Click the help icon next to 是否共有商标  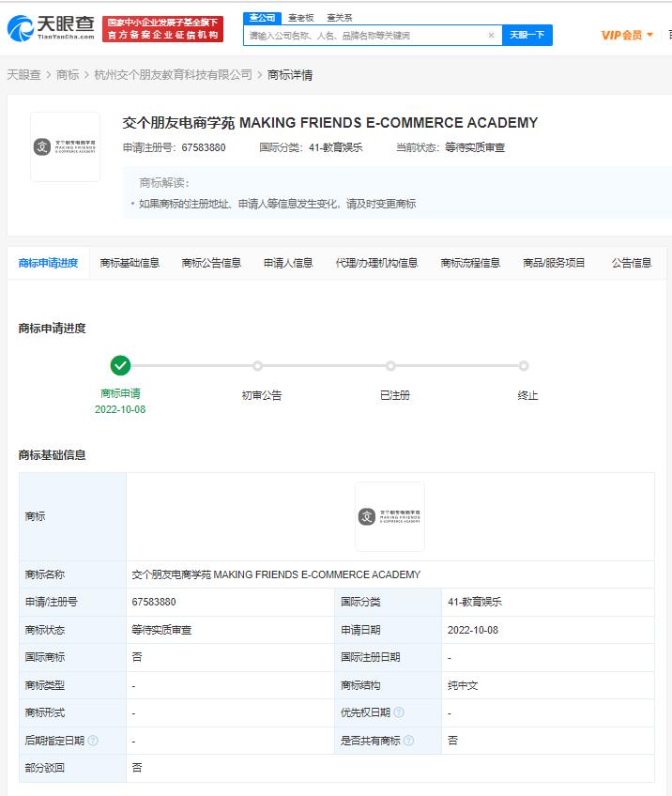pos(408,741)
